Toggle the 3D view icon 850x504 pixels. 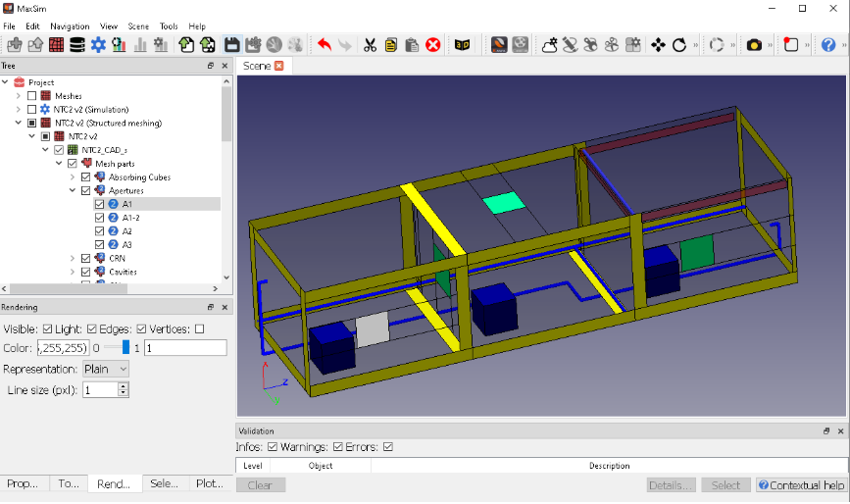pyautogui.click(x=462, y=45)
